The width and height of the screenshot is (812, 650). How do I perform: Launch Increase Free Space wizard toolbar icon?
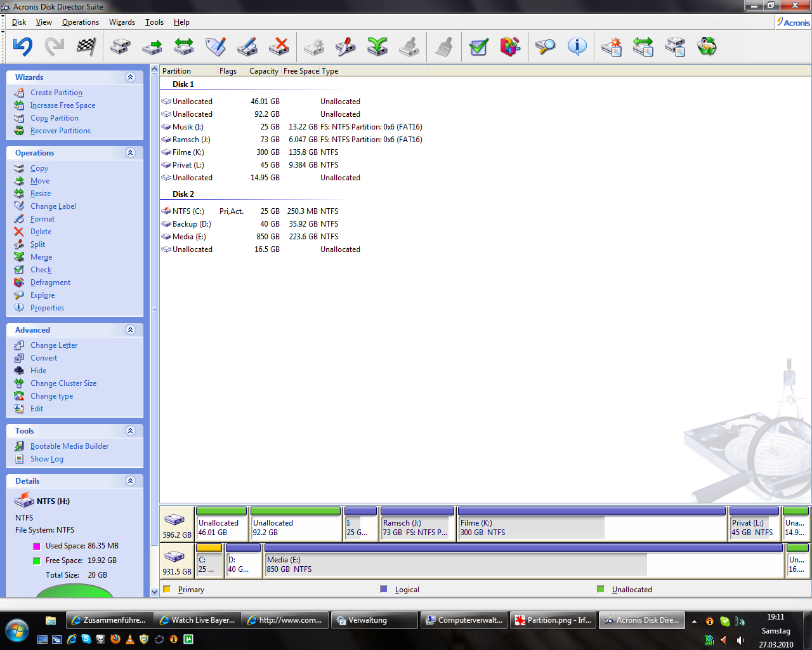643,46
